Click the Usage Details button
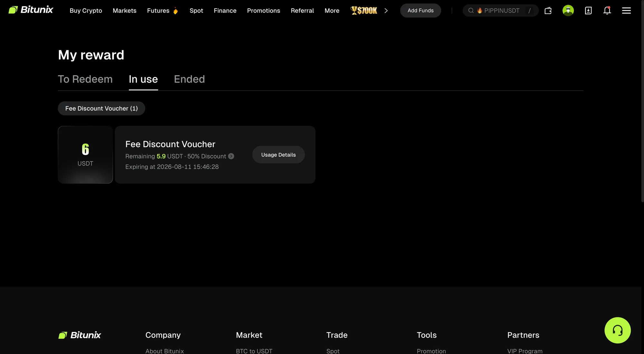 pyautogui.click(x=279, y=155)
